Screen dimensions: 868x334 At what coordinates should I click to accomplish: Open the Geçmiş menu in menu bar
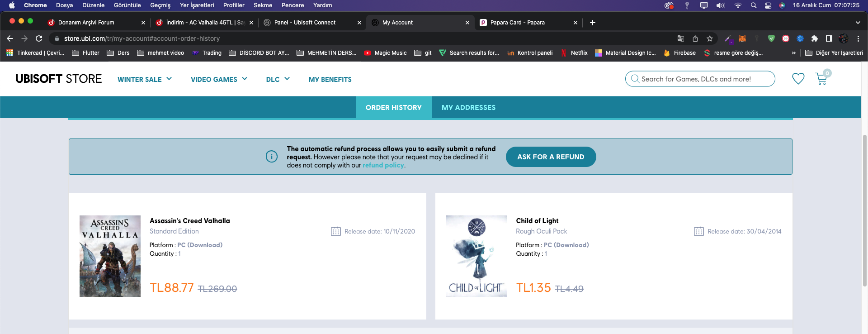click(160, 5)
